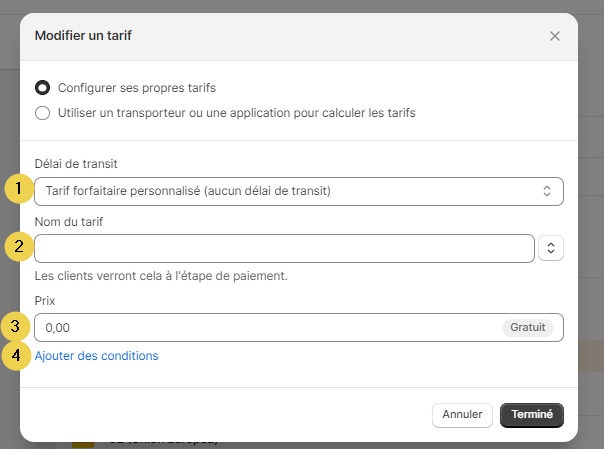Click the yellow number 1 marker
Screen dimensions: 604x449
17,190
